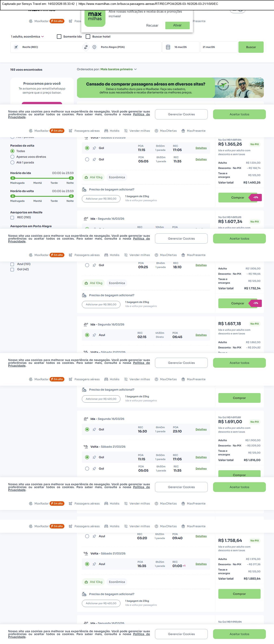
Task: Click the MaxRadar radar icon in top navigation
Action: (x=31, y=21)
